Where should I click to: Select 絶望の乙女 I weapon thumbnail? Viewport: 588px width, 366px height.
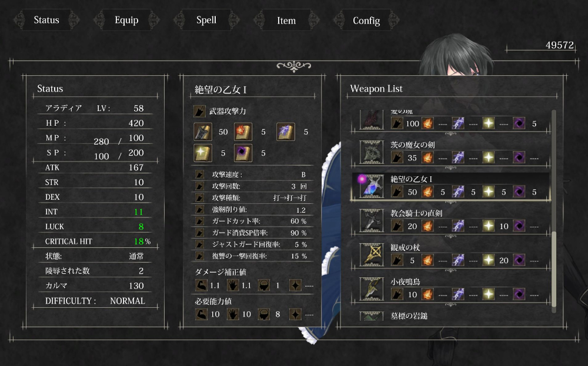click(x=372, y=186)
